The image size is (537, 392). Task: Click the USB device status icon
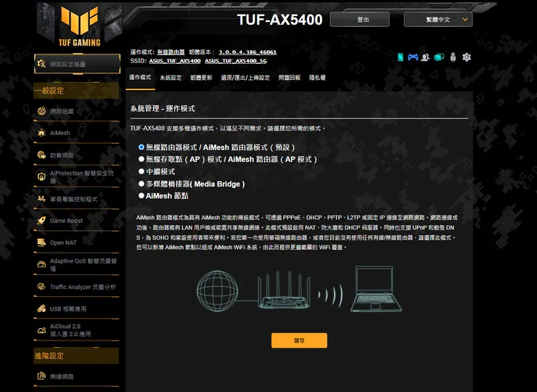pyautogui.click(x=453, y=57)
